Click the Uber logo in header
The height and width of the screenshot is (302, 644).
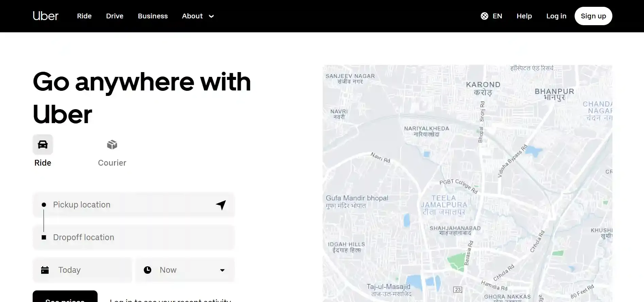46,16
